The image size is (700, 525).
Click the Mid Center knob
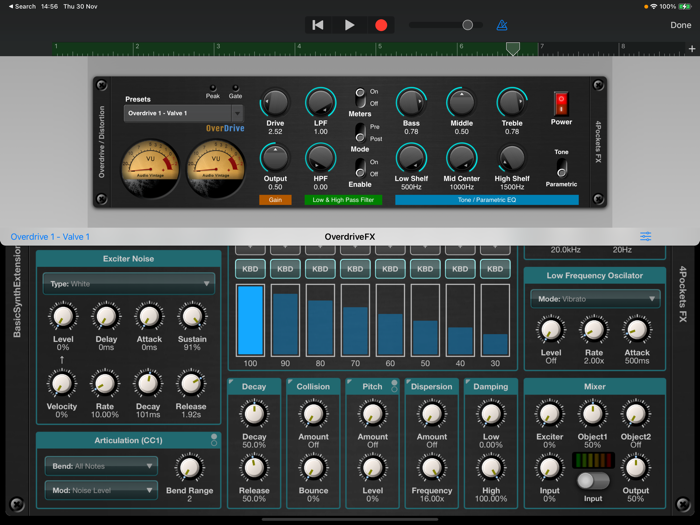[462, 158]
